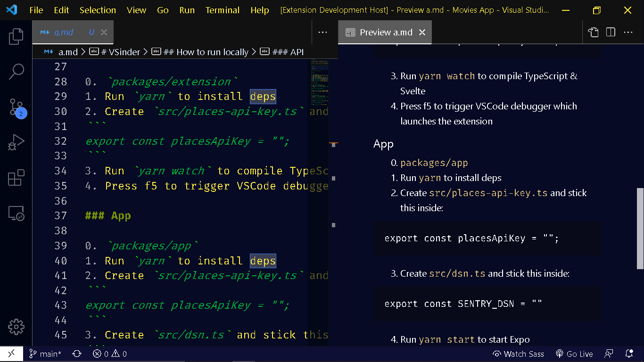The height and width of the screenshot is (362, 644).
Task: Open the View menu
Action: point(136,10)
